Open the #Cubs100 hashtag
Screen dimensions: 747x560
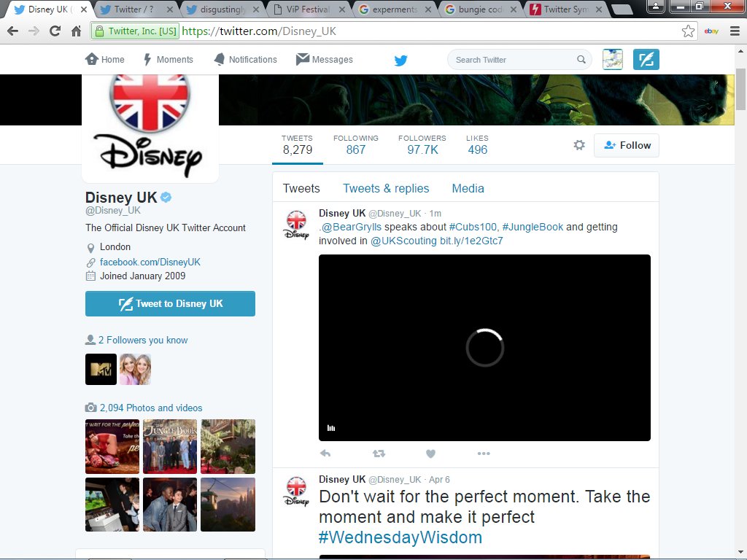473,227
